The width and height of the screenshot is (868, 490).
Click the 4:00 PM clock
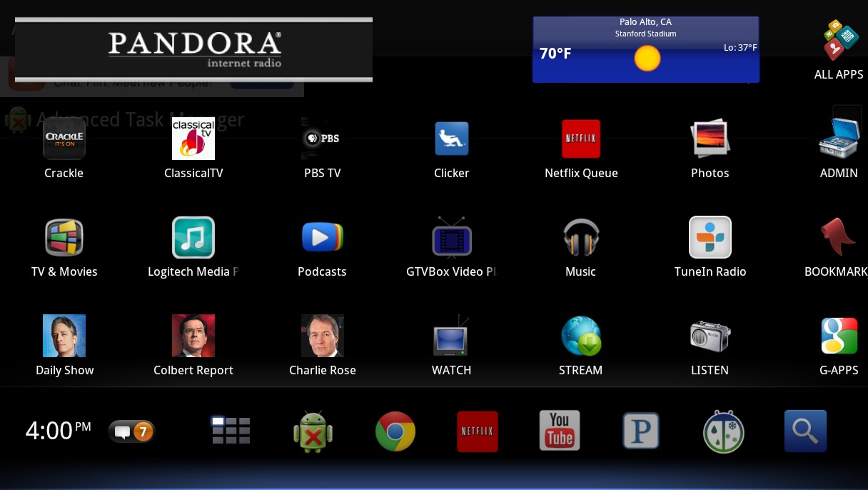pos(59,430)
